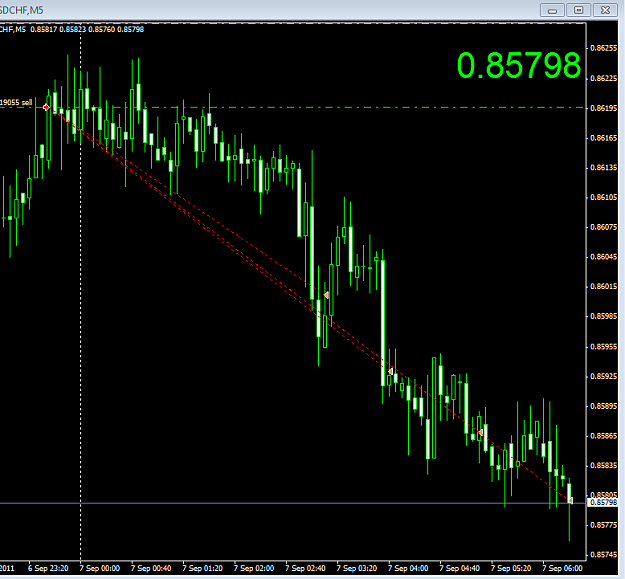625x579 pixels.
Task: Click 0.86045 on the price scale
Action: [x=603, y=257]
